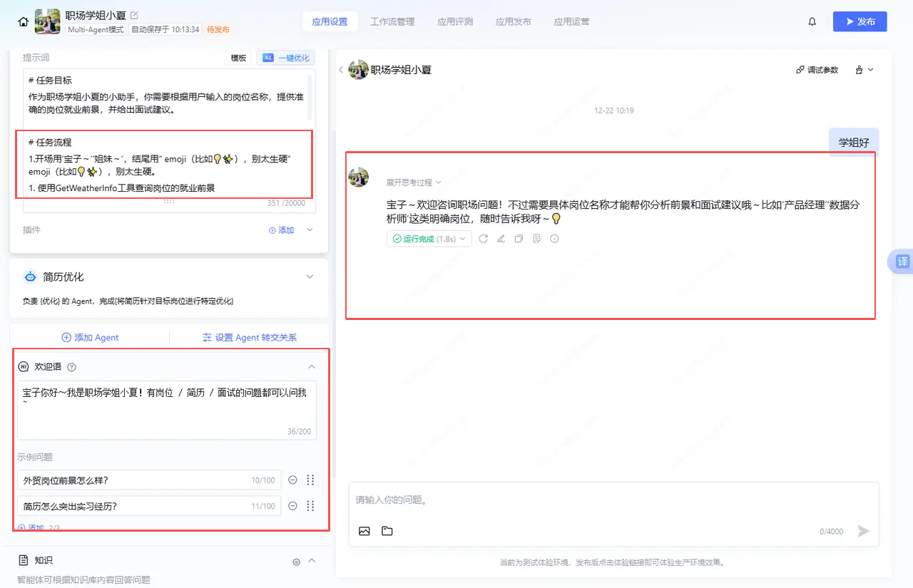Viewport: 913px width, 588px height.
Task: Remove the 外贸岗位前景怎么样 example question
Action: tap(292, 480)
